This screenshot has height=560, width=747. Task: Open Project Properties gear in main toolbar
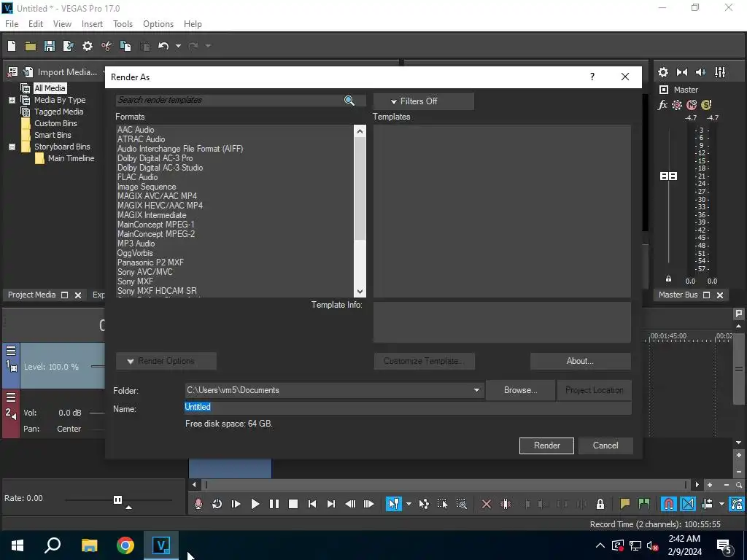click(88, 46)
